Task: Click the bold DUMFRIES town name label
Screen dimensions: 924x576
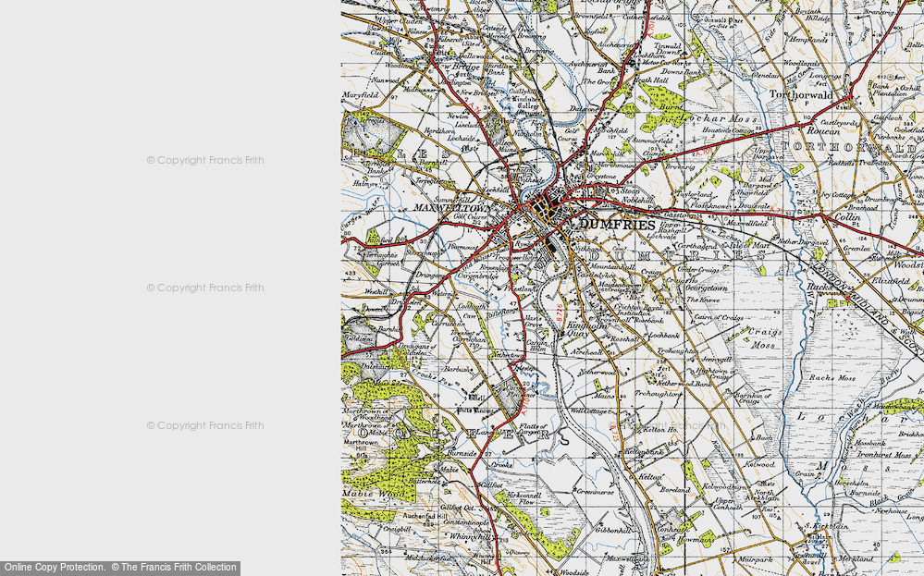Action: [x=617, y=225]
